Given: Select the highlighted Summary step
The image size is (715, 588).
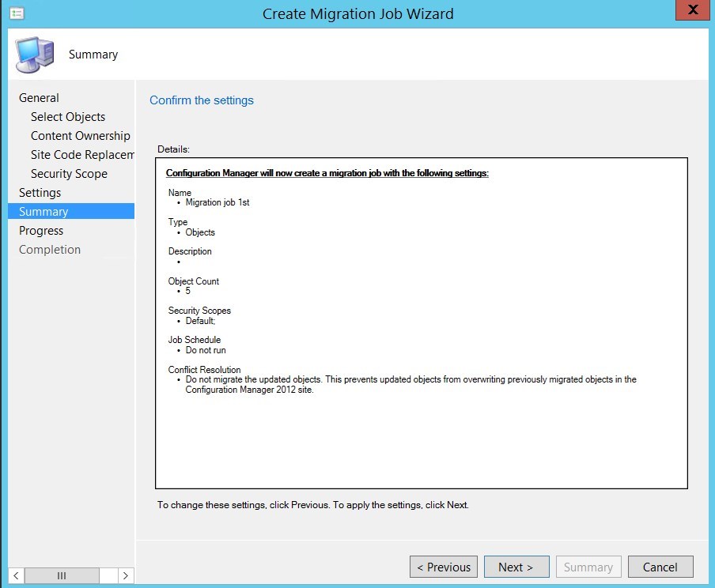Looking at the screenshot, I should (x=44, y=211).
